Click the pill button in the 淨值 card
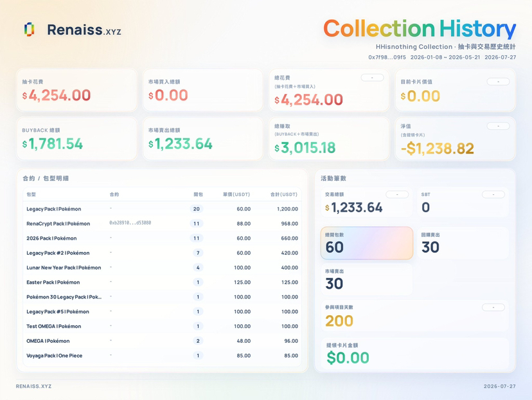The image size is (532, 400). click(x=498, y=126)
